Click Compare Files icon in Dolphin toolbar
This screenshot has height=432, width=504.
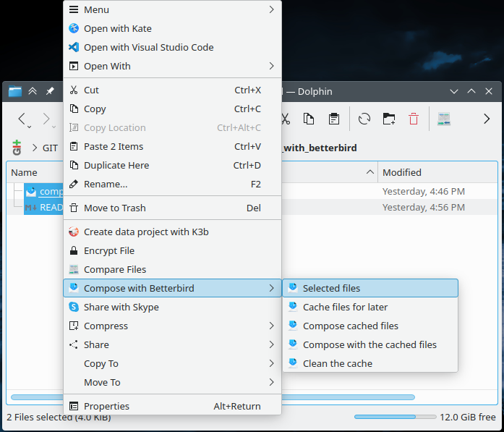444,119
